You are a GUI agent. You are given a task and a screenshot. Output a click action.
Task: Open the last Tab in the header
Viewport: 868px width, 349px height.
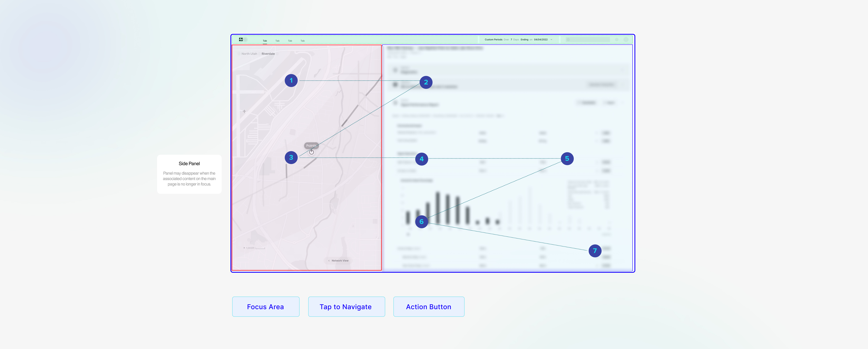[303, 41]
